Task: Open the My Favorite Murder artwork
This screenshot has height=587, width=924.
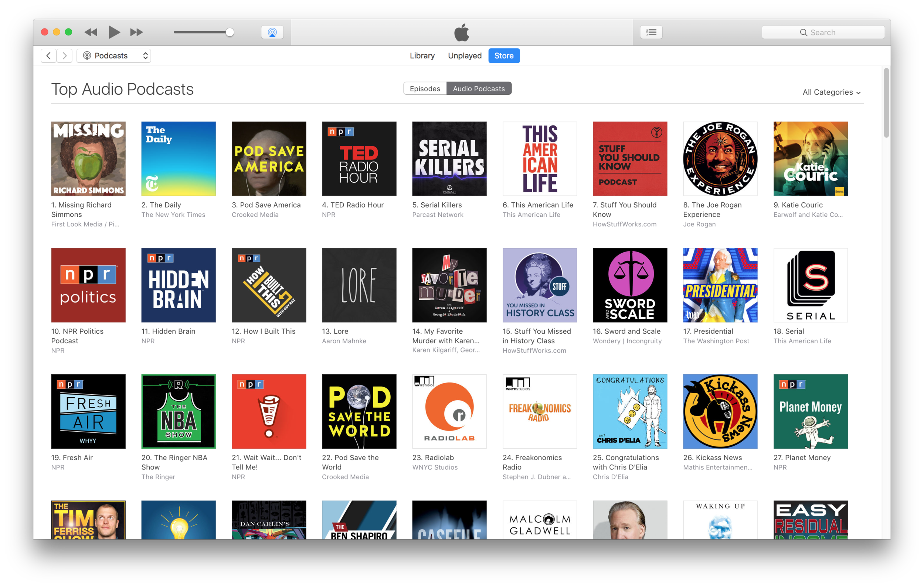Action: [x=449, y=285]
